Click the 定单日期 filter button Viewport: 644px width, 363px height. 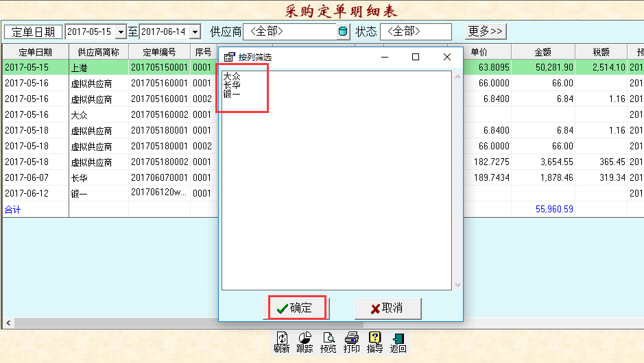(34, 32)
